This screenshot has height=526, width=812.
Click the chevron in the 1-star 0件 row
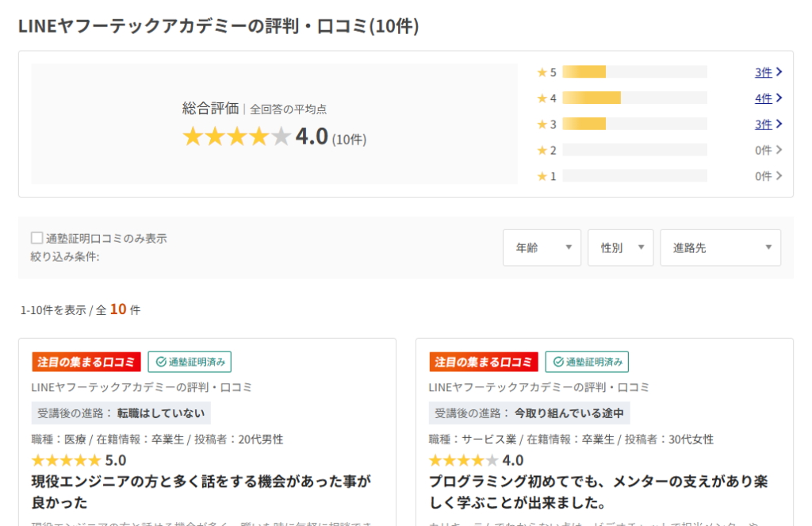[779, 175]
